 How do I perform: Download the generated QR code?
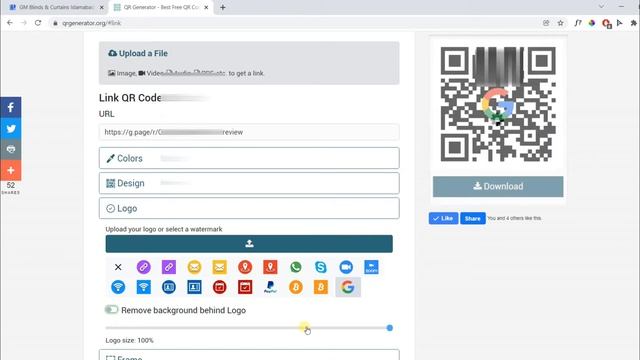498,187
